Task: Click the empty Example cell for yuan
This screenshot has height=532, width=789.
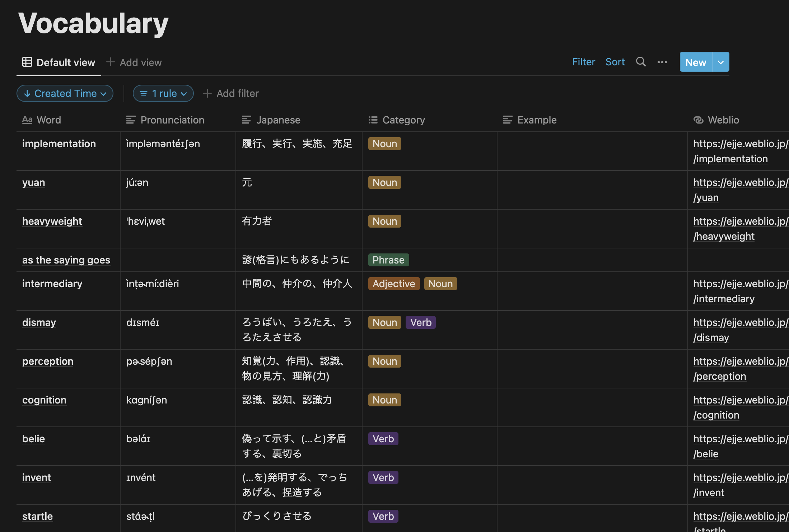Action: (592, 190)
